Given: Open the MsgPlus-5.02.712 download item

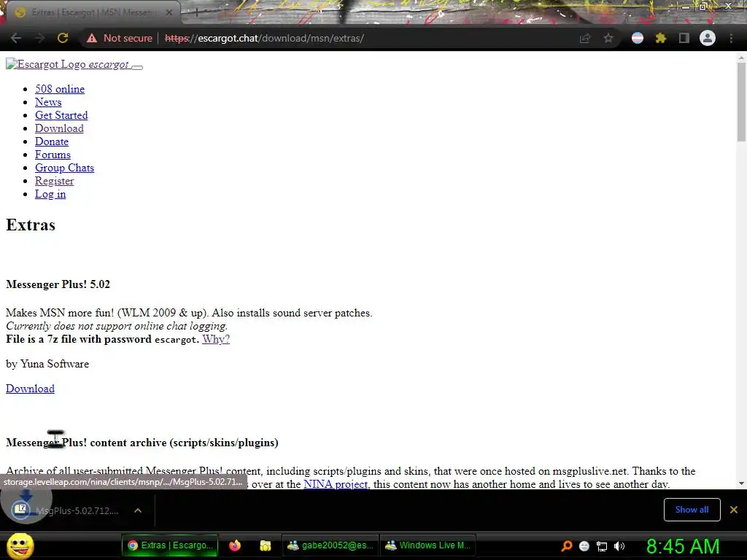Looking at the screenshot, I should (66, 510).
